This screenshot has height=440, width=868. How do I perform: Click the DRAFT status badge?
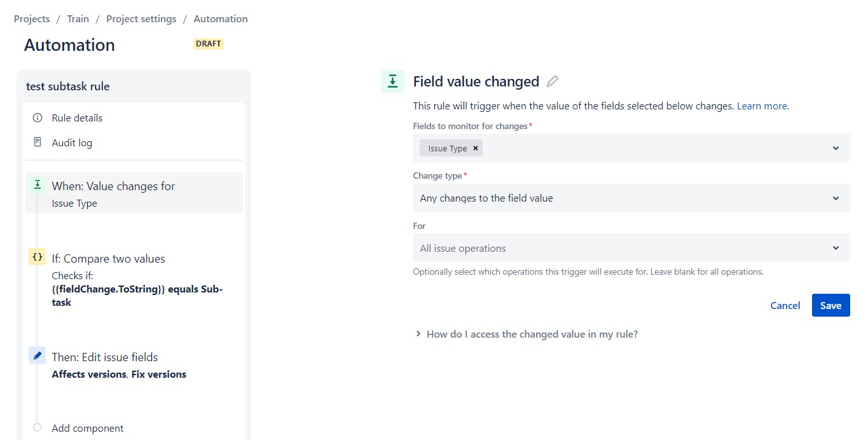point(208,43)
